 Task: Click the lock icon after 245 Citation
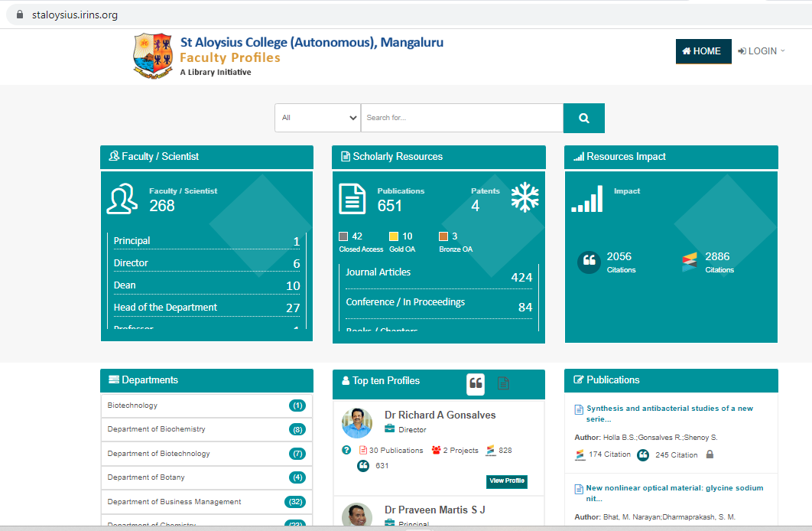710,454
